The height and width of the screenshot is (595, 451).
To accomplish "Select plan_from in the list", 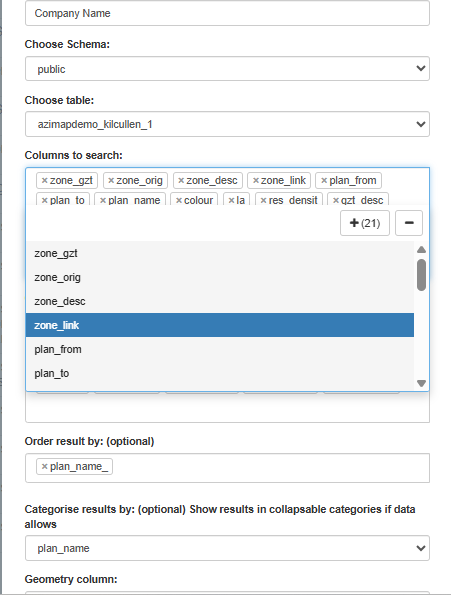I will tap(220, 349).
